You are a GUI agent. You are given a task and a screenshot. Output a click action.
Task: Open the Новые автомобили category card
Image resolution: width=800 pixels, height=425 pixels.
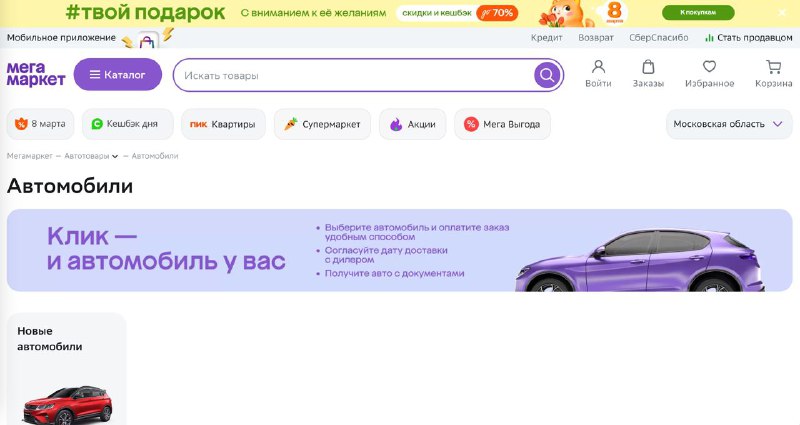[x=66, y=368]
